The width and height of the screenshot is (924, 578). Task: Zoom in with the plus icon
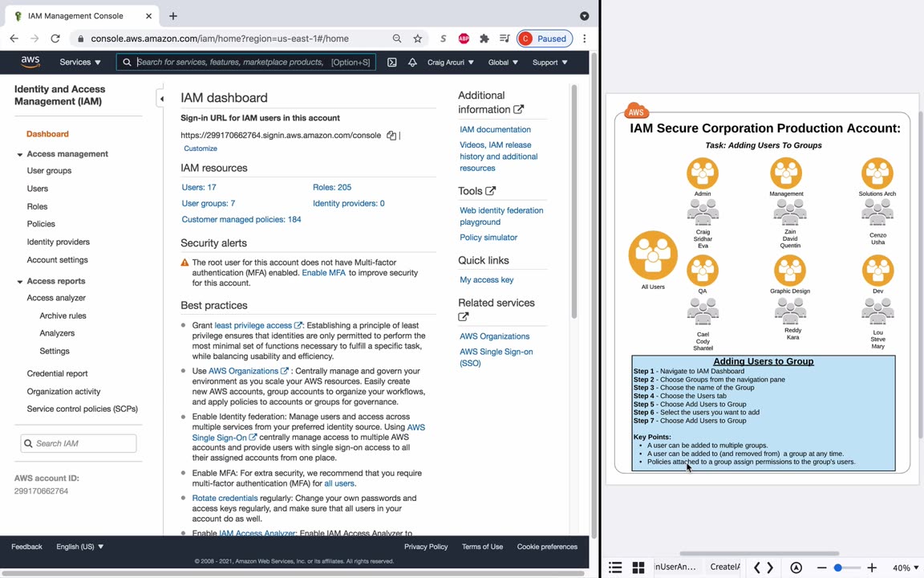pos(872,568)
